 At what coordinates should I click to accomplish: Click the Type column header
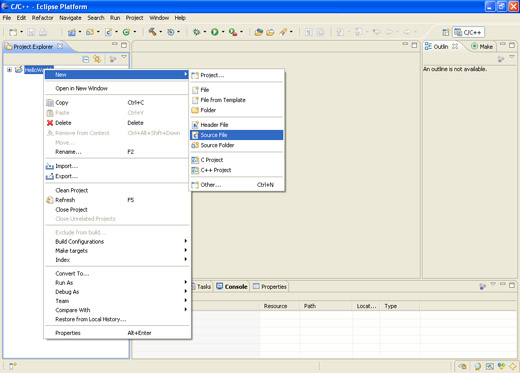400,306
